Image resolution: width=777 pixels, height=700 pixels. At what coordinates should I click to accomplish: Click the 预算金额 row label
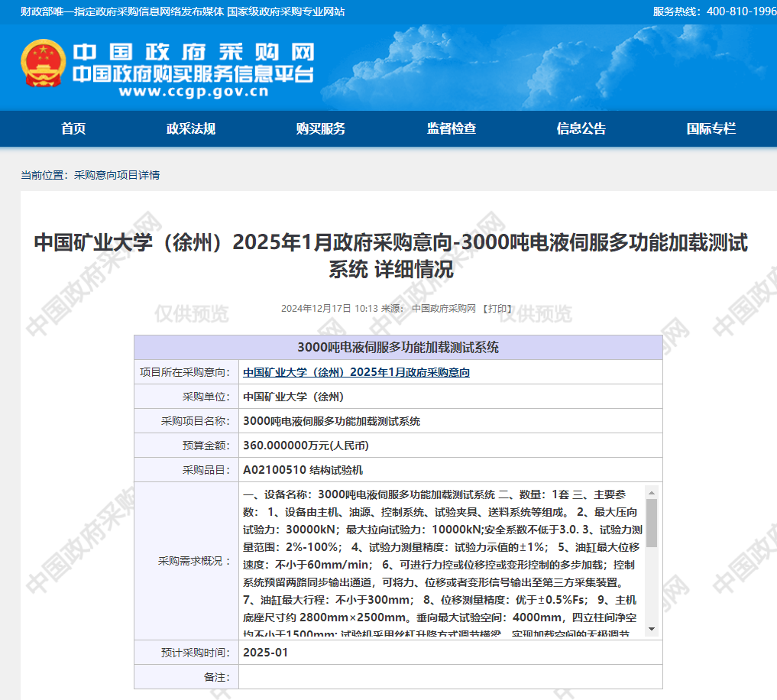206,446
